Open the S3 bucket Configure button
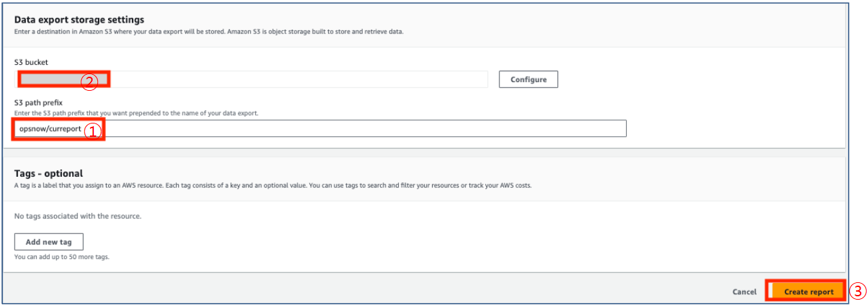Screen dimensions: 868x305 tap(528, 79)
